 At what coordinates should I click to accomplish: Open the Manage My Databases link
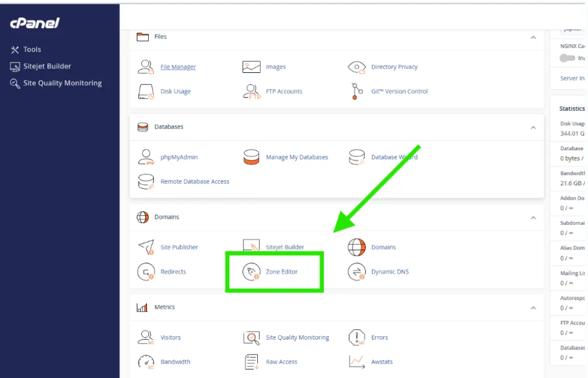click(x=296, y=157)
